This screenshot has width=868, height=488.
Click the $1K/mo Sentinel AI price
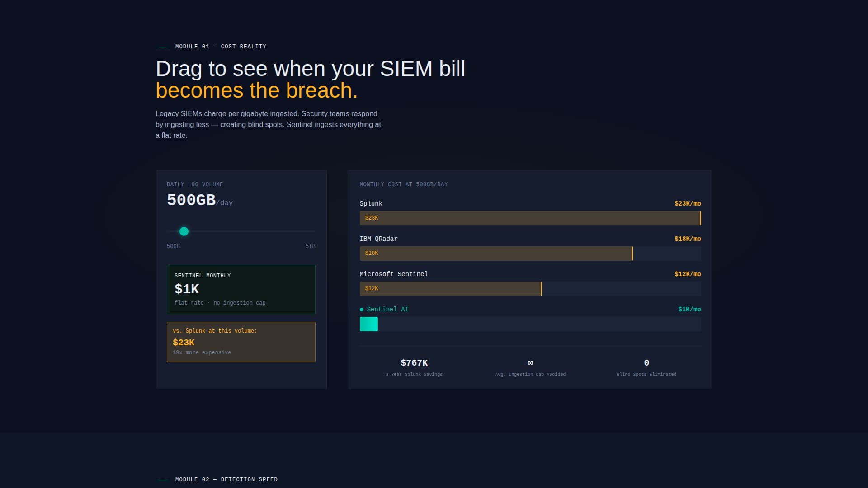click(x=689, y=309)
